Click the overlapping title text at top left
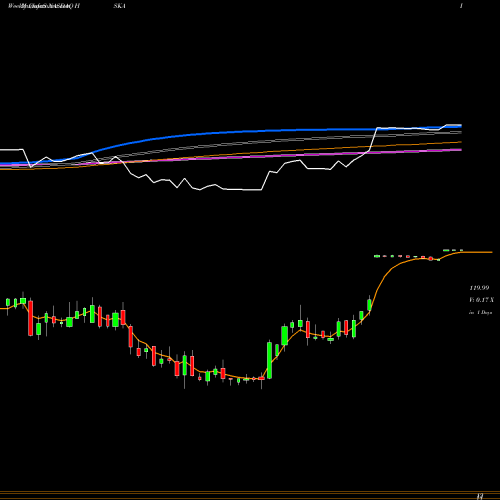 tap(44, 6)
